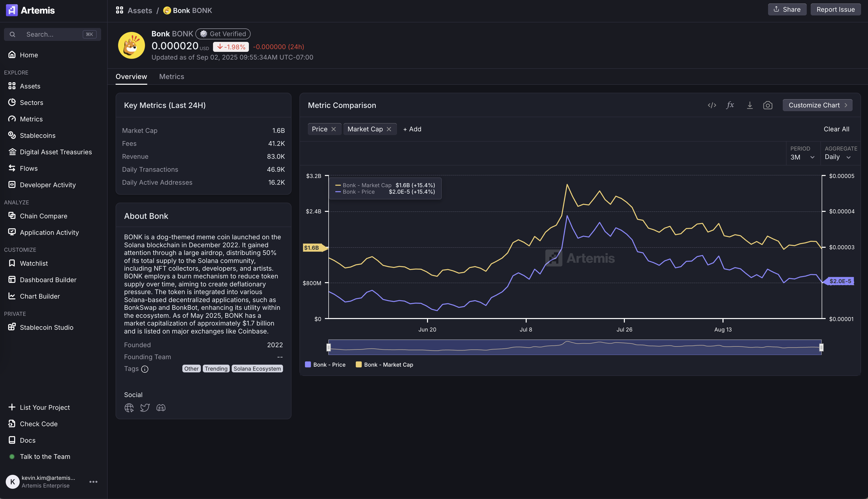The height and width of the screenshot is (499, 868).
Task: Click the Trending tag
Action: point(216,369)
